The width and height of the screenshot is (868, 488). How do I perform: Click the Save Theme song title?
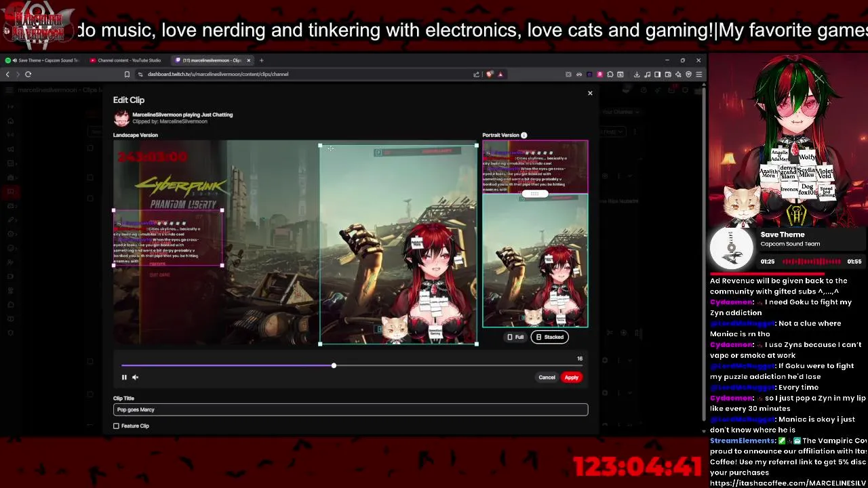pyautogui.click(x=783, y=235)
